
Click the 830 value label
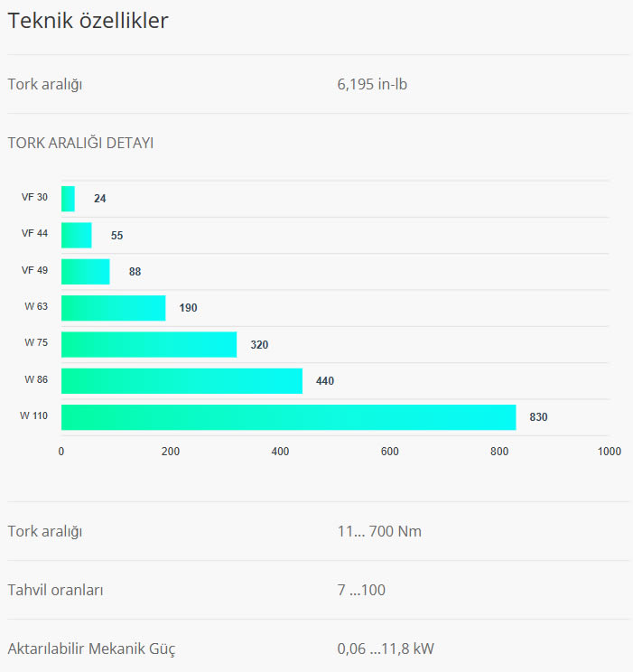pos(538,417)
